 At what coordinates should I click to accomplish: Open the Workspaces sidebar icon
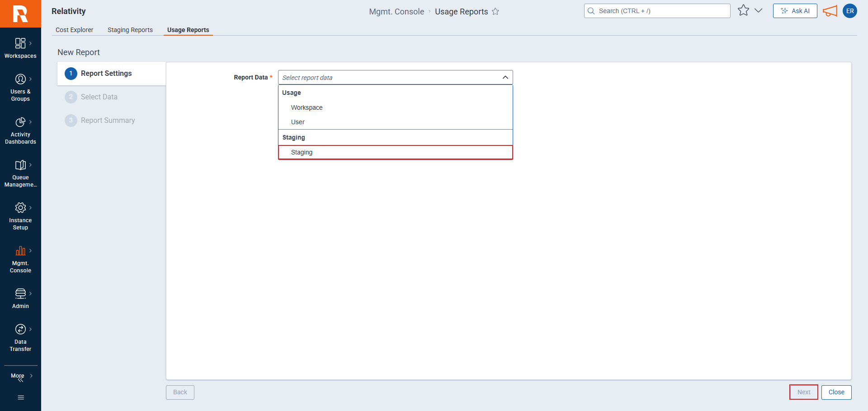pos(20,43)
